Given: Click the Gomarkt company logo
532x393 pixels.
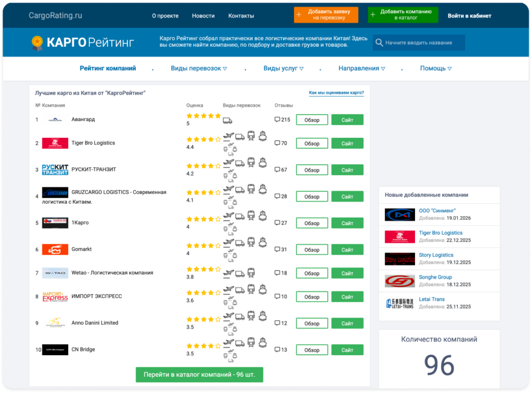Looking at the screenshot, I should coord(55,250).
